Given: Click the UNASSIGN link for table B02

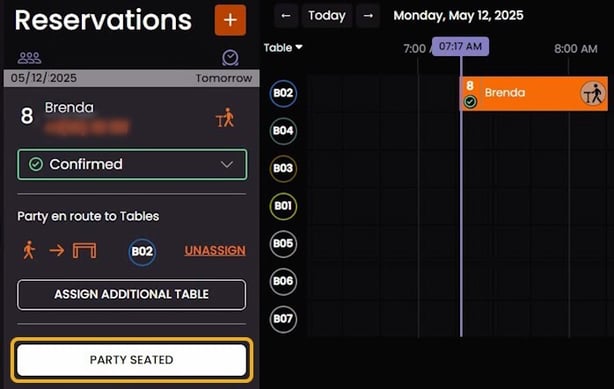Looking at the screenshot, I should tap(215, 251).
